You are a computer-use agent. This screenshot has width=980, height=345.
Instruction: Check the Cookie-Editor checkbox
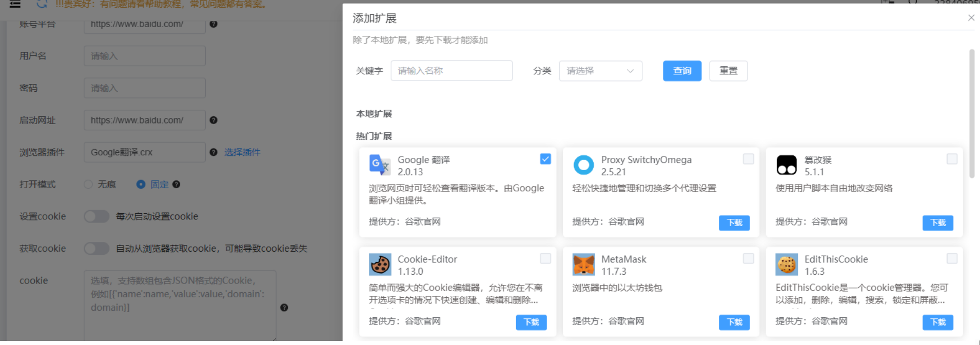(545, 258)
